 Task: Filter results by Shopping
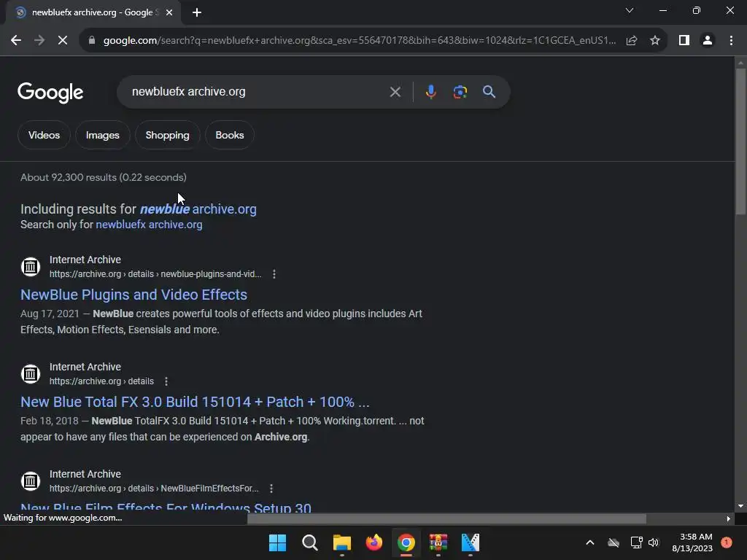(167, 135)
